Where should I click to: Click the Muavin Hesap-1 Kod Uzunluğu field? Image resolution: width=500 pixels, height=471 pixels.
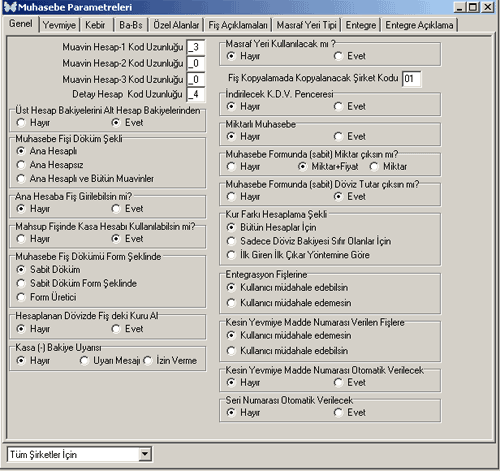196,47
